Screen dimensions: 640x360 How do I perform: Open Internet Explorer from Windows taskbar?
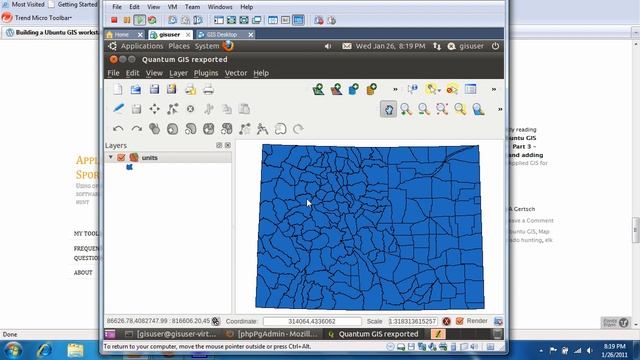[44, 350]
